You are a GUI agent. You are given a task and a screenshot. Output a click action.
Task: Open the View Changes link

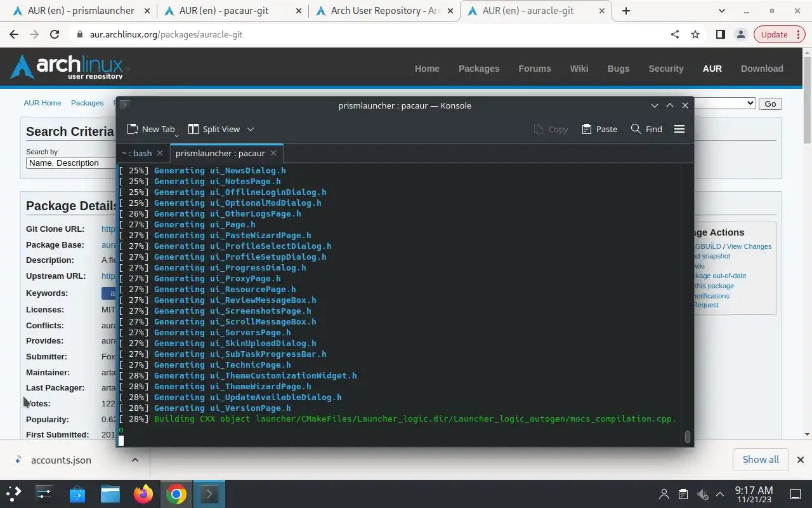click(x=749, y=246)
